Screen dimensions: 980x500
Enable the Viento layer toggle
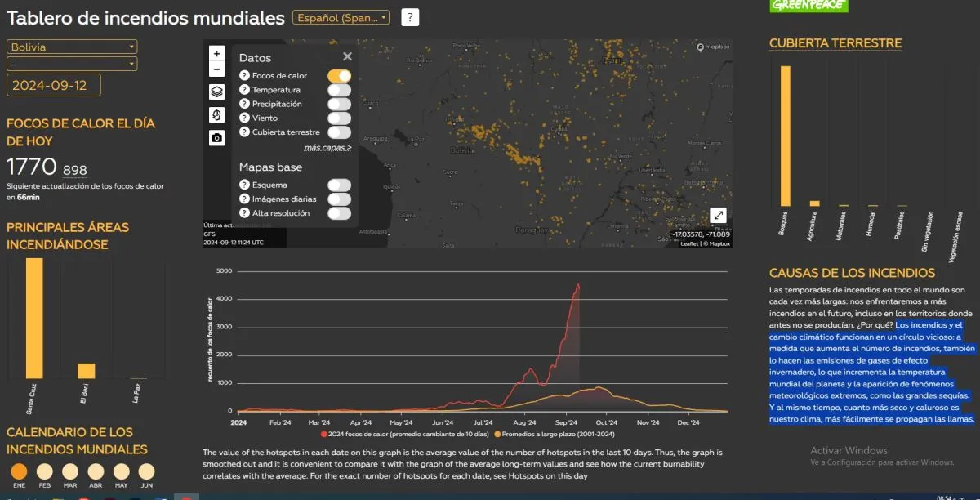[339, 118]
